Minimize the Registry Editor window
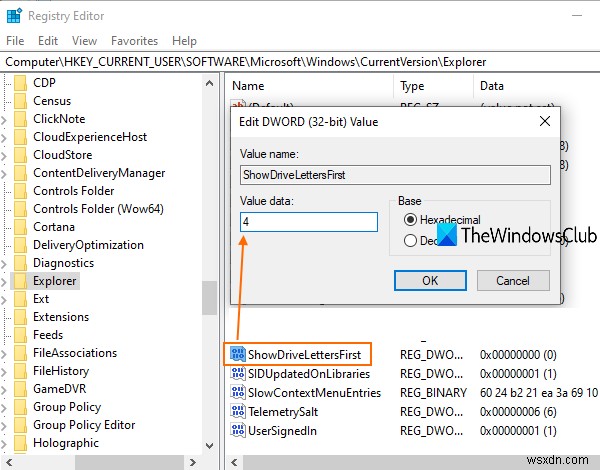 pos(577,16)
